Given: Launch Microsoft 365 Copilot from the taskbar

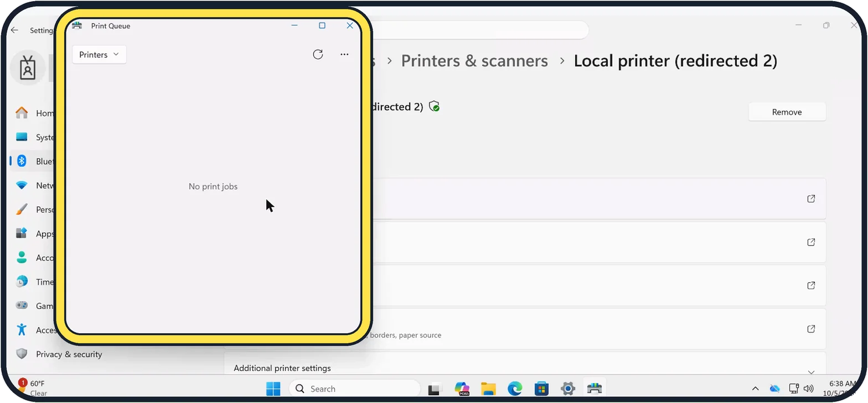Looking at the screenshot, I should pyautogui.click(x=462, y=389).
